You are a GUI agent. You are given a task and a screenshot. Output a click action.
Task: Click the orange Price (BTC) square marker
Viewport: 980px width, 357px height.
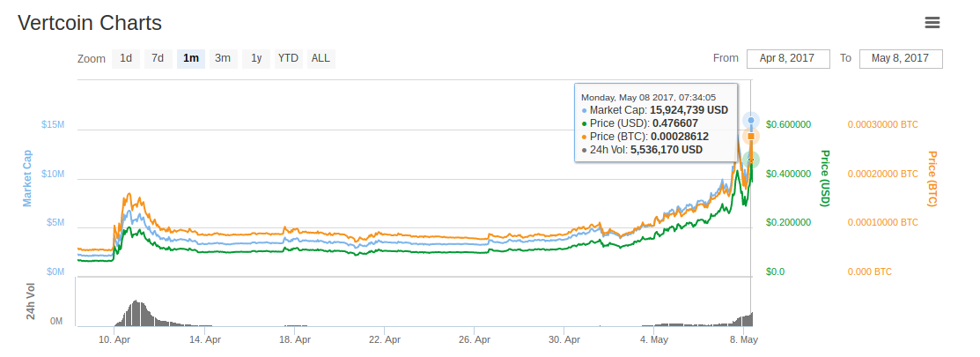click(751, 137)
